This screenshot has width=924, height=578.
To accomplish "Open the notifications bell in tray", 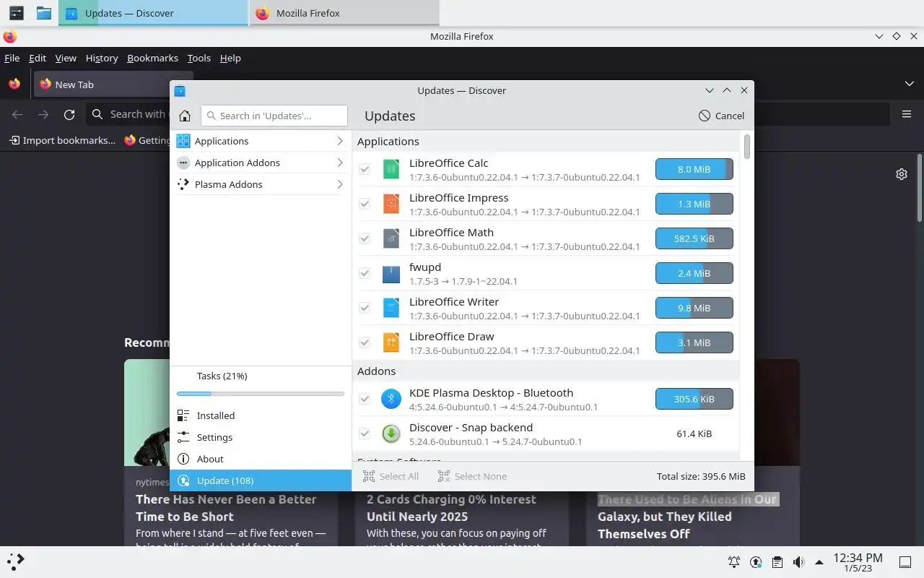I will (x=734, y=561).
